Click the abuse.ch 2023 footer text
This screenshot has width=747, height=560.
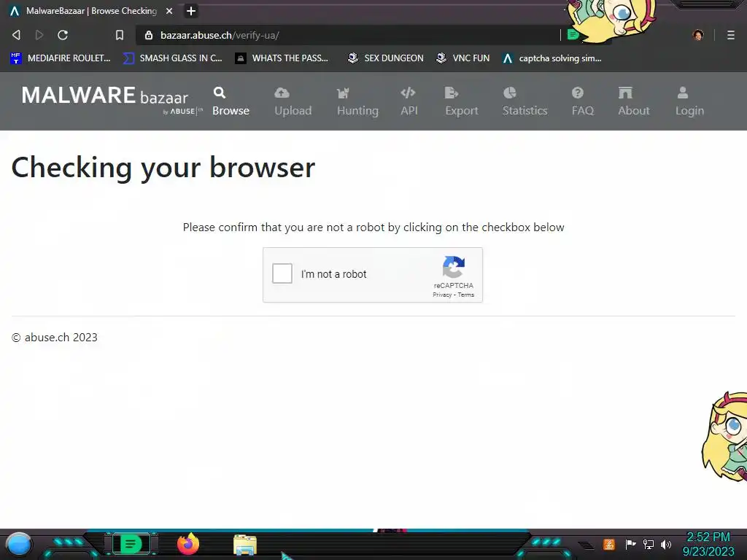(54, 337)
